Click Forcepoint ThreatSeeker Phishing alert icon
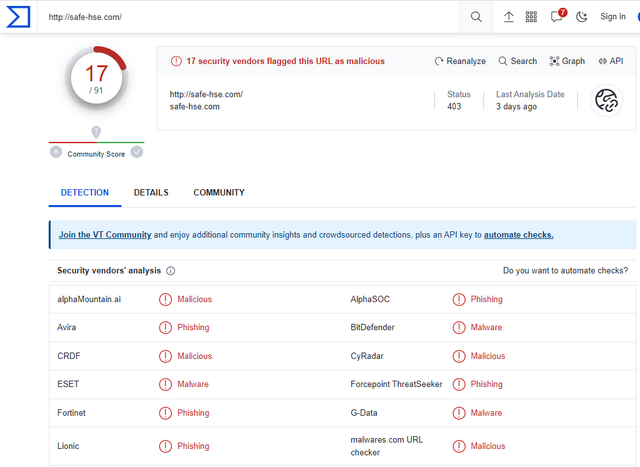The image size is (640, 467). pos(459,384)
